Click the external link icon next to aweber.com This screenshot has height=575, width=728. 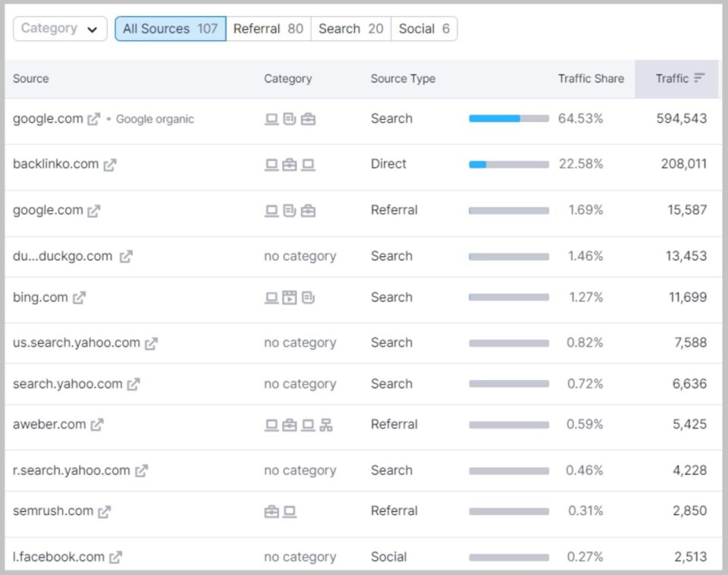click(x=96, y=425)
